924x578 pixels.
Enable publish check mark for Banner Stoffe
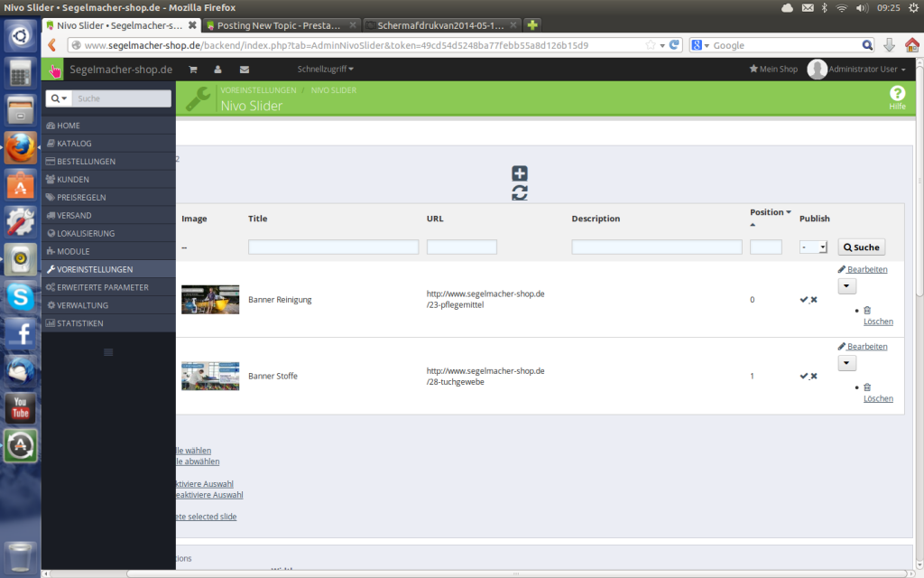804,376
